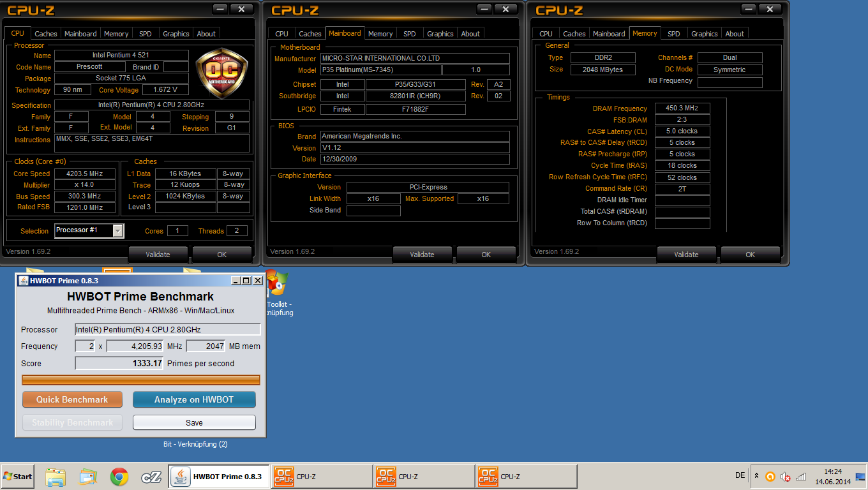Open the second pinned folder taskbar icon
Image resolution: width=868 pixels, height=490 pixels.
tap(87, 477)
